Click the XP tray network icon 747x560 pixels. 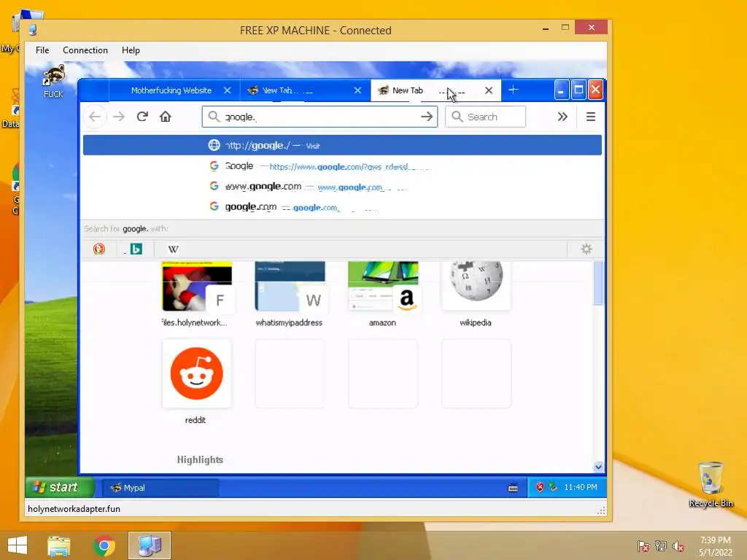pos(553,487)
